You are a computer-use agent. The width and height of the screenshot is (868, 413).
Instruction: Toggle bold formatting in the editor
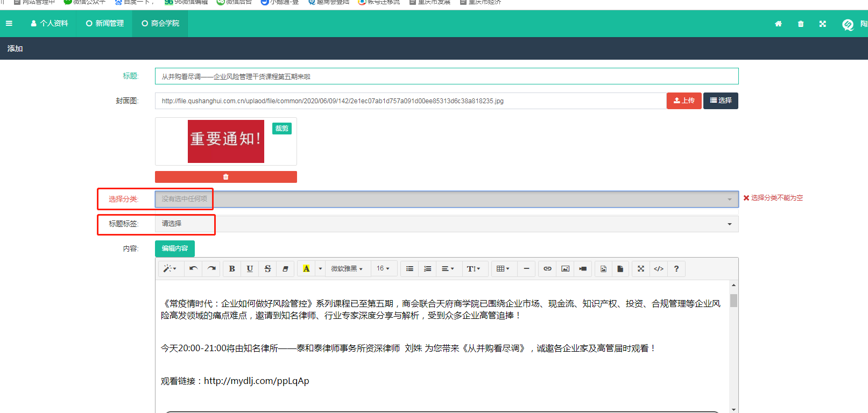(x=232, y=269)
